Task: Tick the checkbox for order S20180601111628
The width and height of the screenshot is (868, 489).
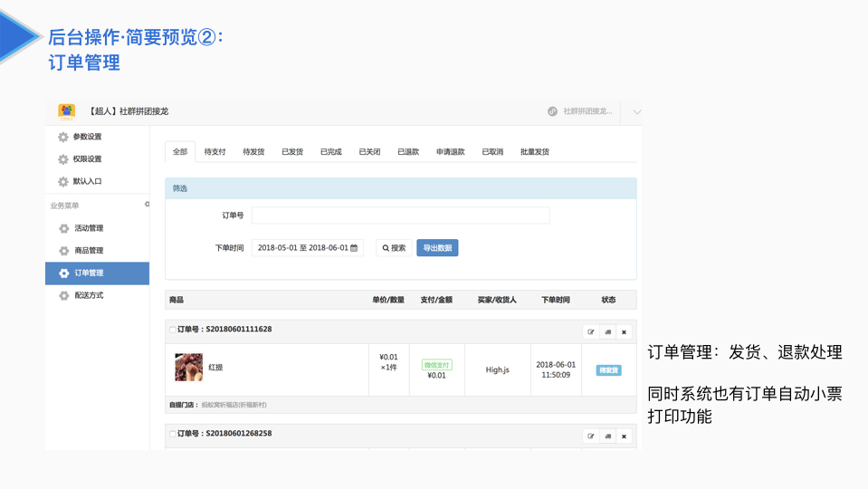Action: pos(173,330)
